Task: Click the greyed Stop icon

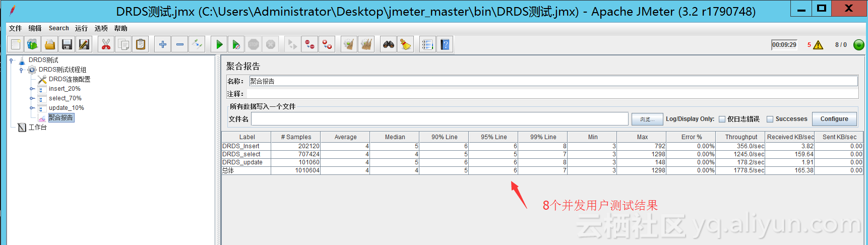Action: click(254, 44)
